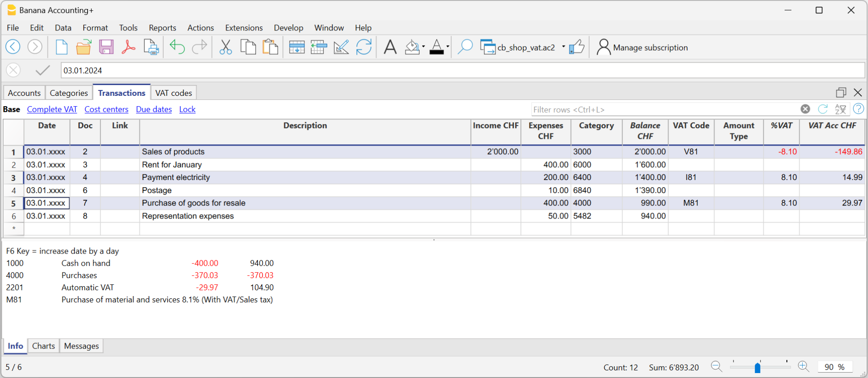This screenshot has width=868, height=378.
Task: Click the blue Recalculate refresh icon
Action: click(364, 47)
